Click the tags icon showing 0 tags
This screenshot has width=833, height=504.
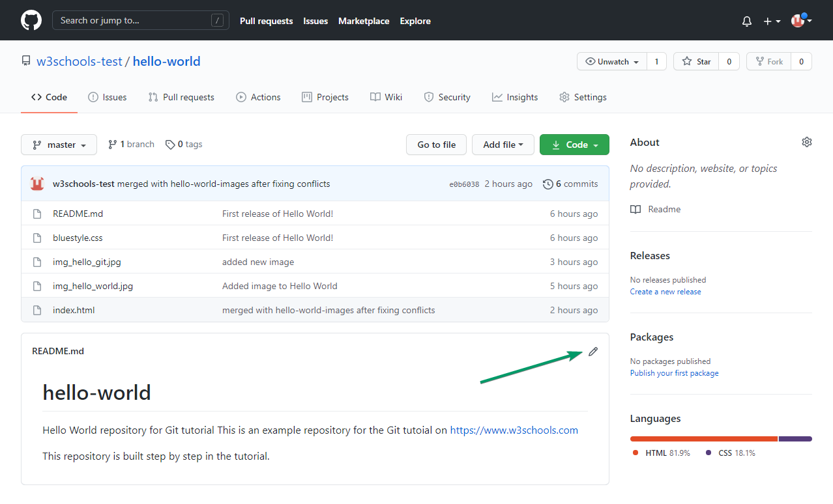click(x=170, y=145)
